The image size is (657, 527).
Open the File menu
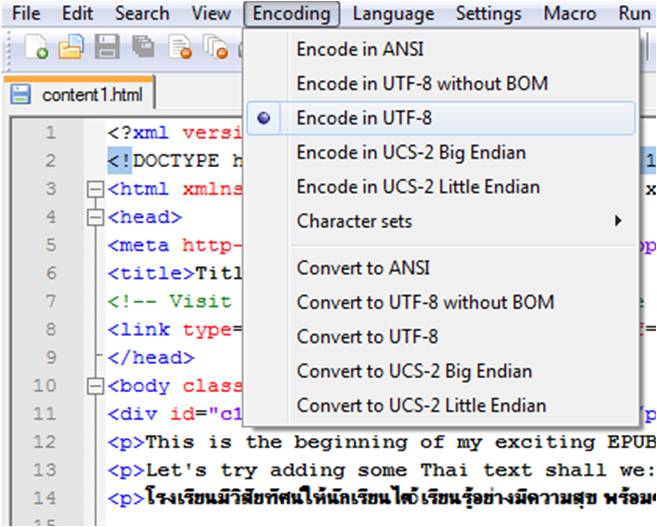[26, 14]
